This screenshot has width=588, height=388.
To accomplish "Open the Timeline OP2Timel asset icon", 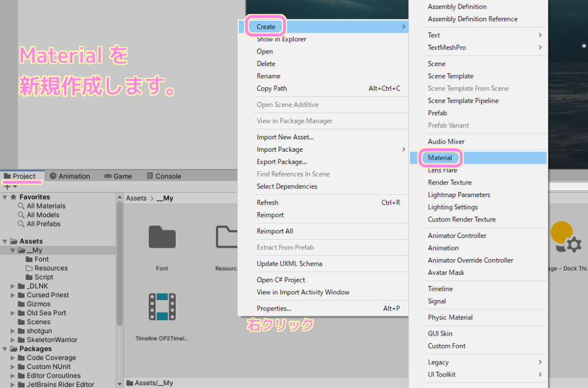I will click(161, 306).
